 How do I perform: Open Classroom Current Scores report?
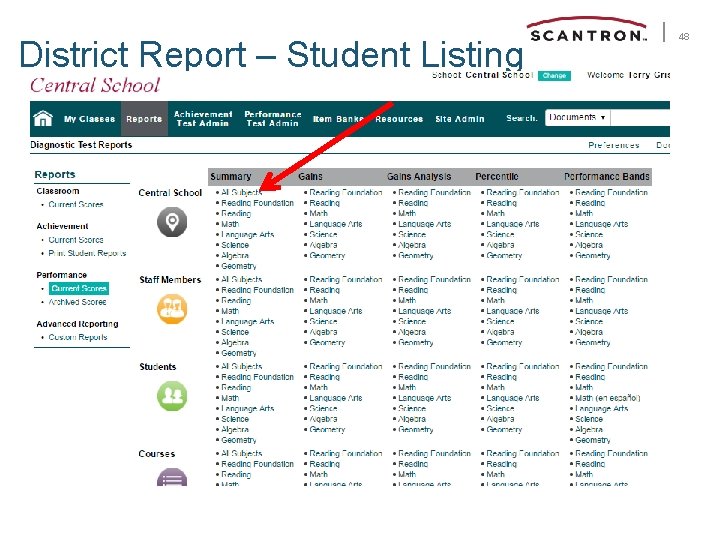point(76,204)
